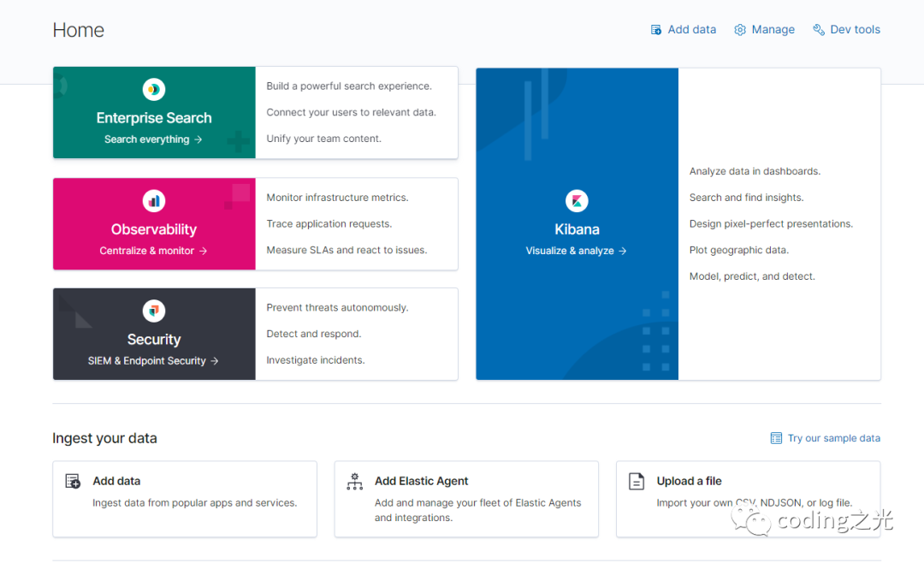The height and width of the screenshot is (563, 924).
Task: Click the Security logo icon
Action: (x=154, y=311)
